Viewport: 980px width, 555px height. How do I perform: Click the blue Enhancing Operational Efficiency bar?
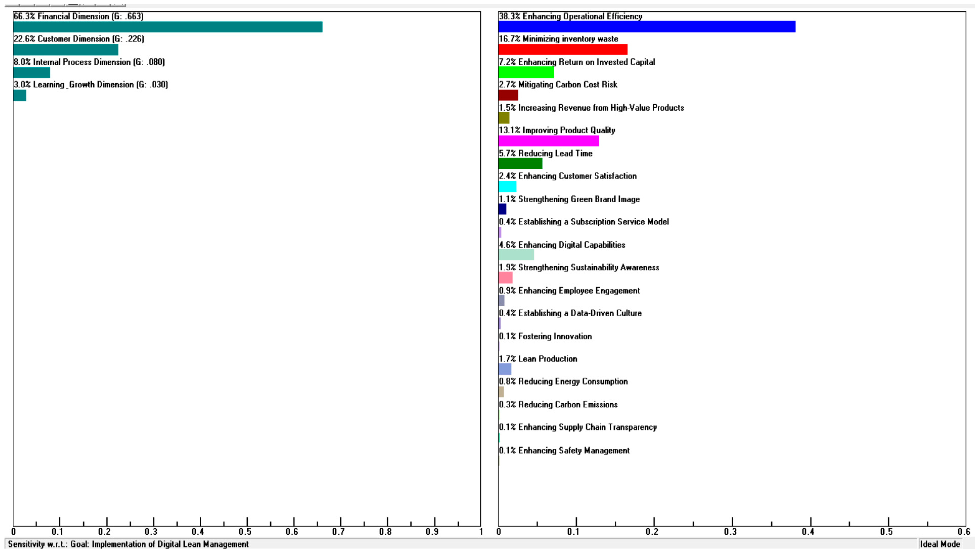click(647, 27)
